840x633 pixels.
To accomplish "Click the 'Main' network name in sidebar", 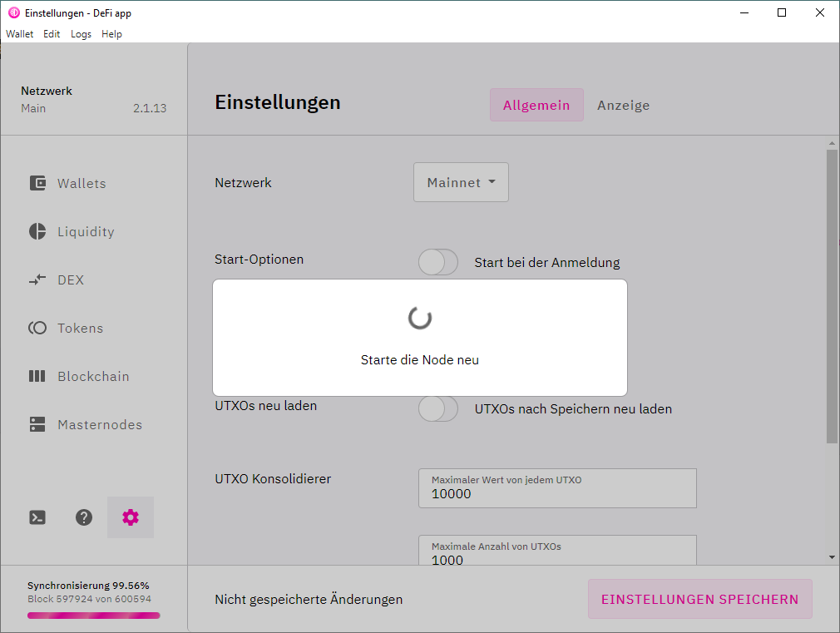I will [x=33, y=108].
